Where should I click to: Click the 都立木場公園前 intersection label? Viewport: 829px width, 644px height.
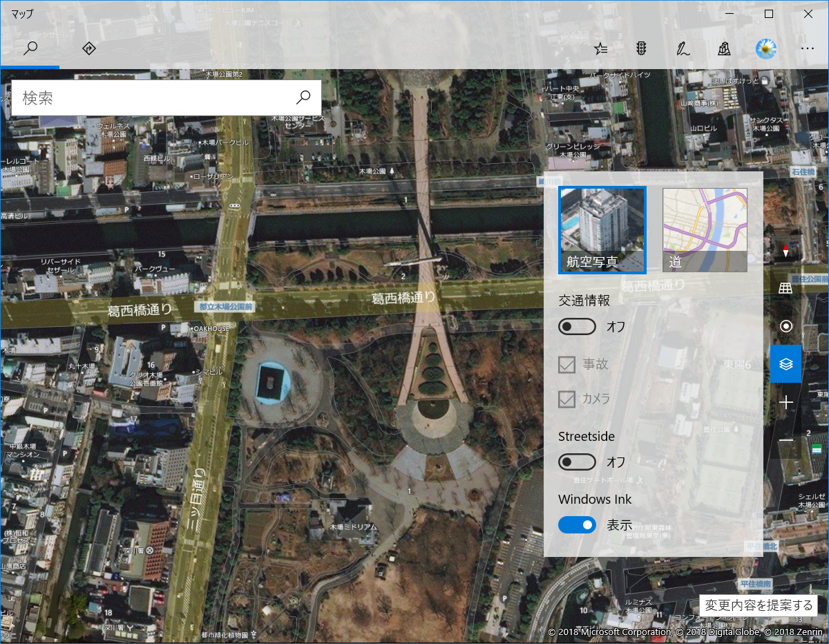coord(226,306)
